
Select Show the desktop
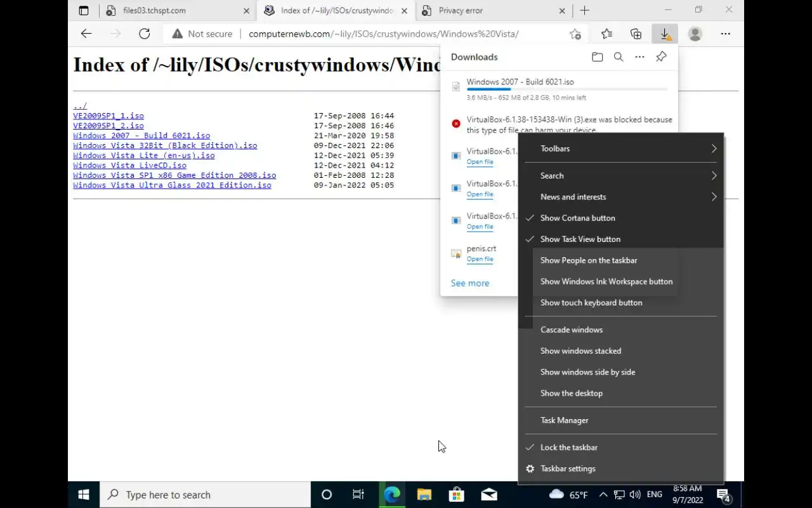[x=621, y=393]
